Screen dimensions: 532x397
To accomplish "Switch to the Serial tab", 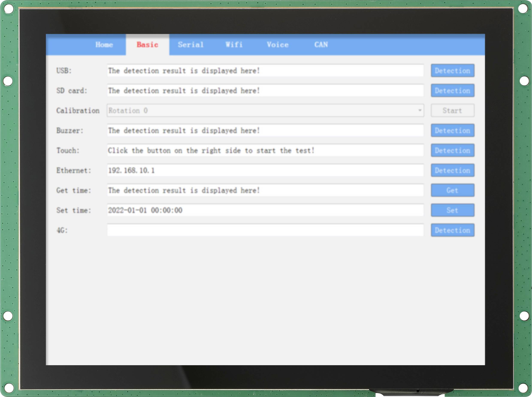I will [x=191, y=45].
